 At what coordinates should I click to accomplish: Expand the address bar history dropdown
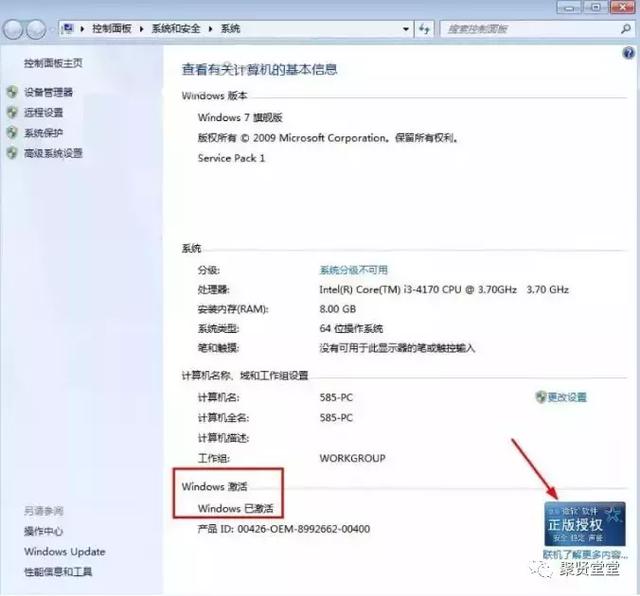point(406,29)
